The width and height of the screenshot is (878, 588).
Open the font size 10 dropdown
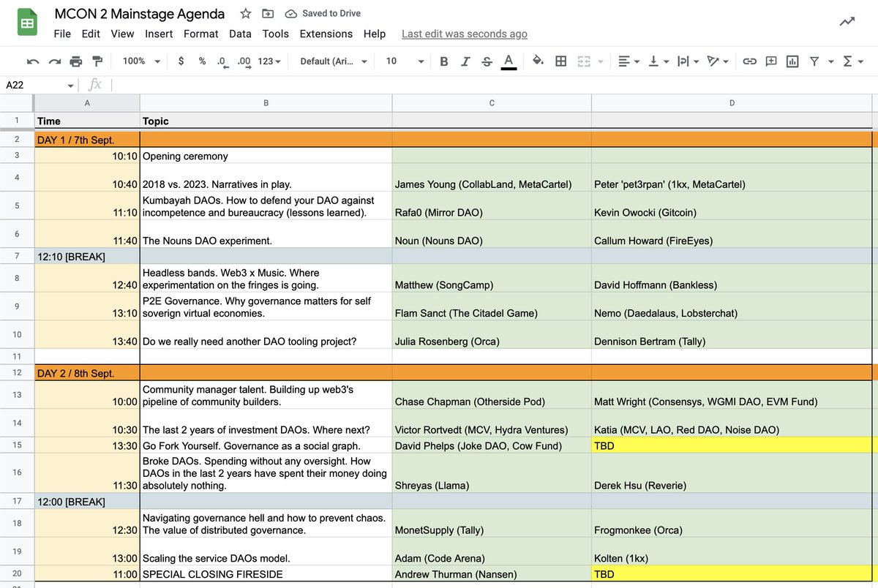[405, 61]
